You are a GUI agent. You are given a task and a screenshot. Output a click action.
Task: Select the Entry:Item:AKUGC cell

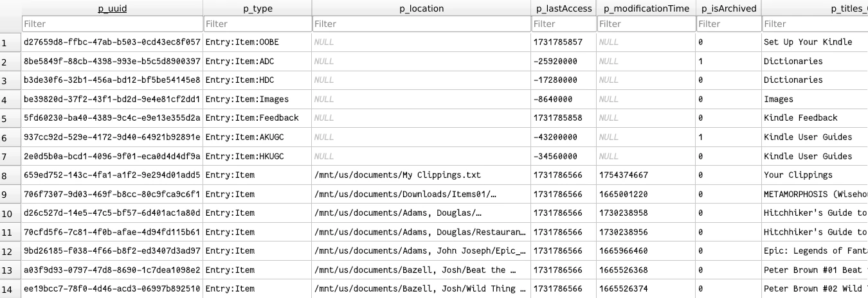pos(257,137)
